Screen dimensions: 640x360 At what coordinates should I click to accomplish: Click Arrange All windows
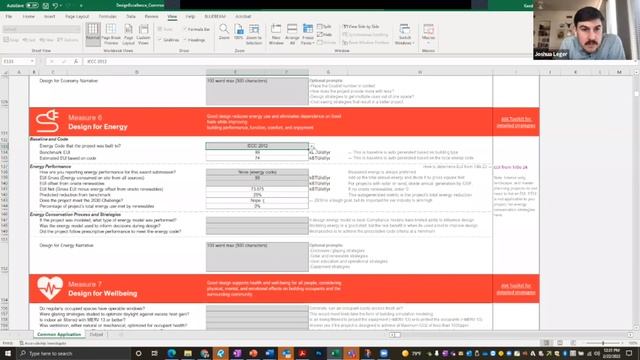pos(292,34)
